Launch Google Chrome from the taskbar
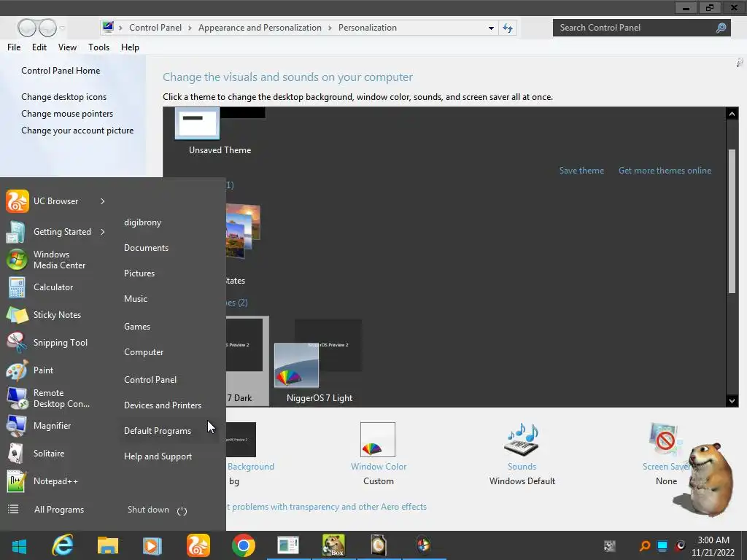The image size is (747, 560). tap(244, 545)
